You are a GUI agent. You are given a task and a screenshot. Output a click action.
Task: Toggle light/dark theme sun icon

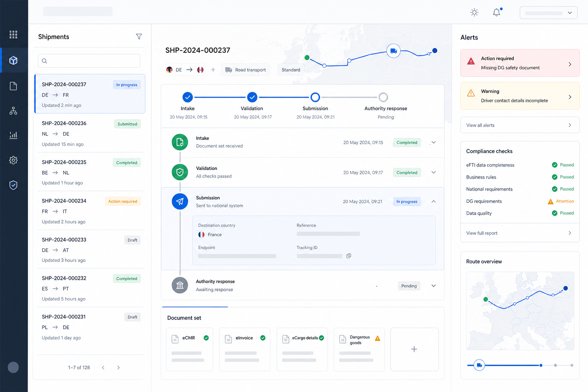click(474, 13)
